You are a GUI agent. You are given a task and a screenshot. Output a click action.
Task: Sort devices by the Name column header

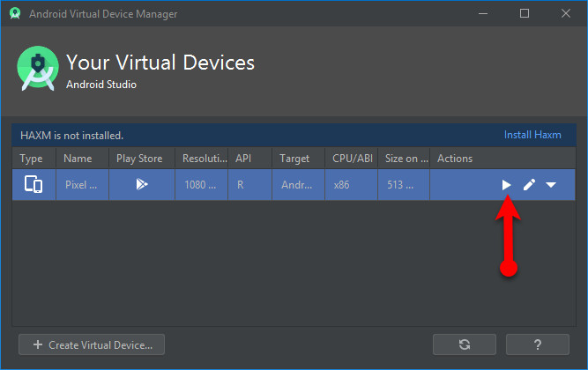coord(78,159)
